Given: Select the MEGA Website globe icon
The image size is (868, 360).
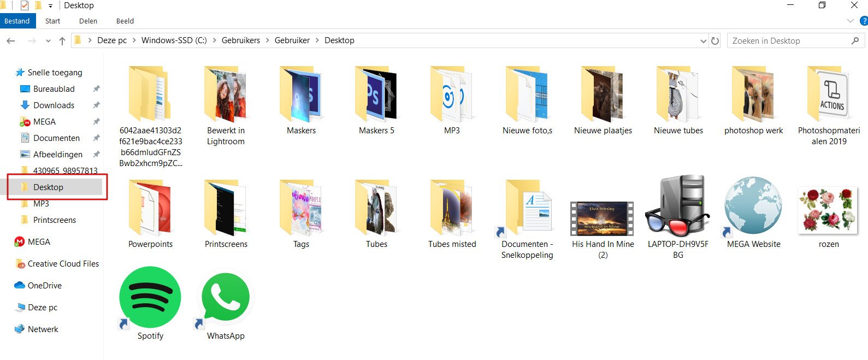Looking at the screenshot, I should tap(753, 206).
